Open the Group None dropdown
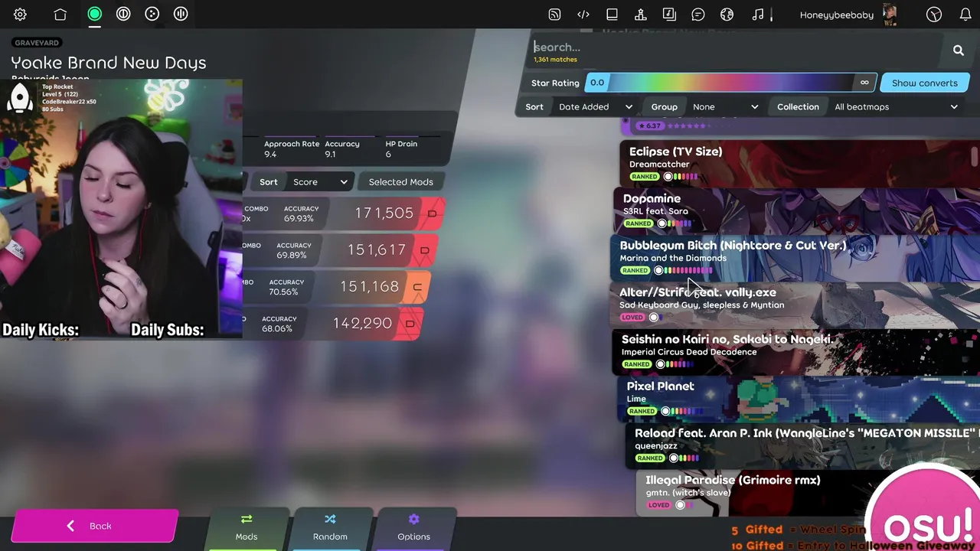 725,107
